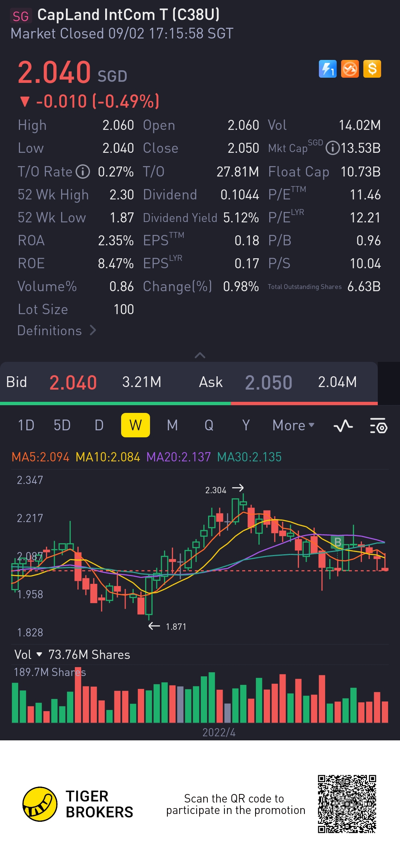Tap the yellow dollar sign icon
The image size is (400, 868).
(x=372, y=69)
